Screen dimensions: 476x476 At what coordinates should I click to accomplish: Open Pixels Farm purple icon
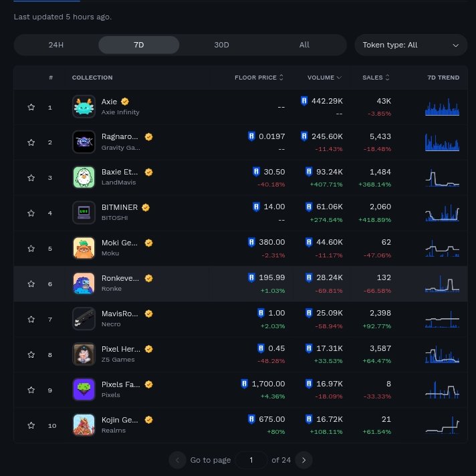tap(84, 390)
